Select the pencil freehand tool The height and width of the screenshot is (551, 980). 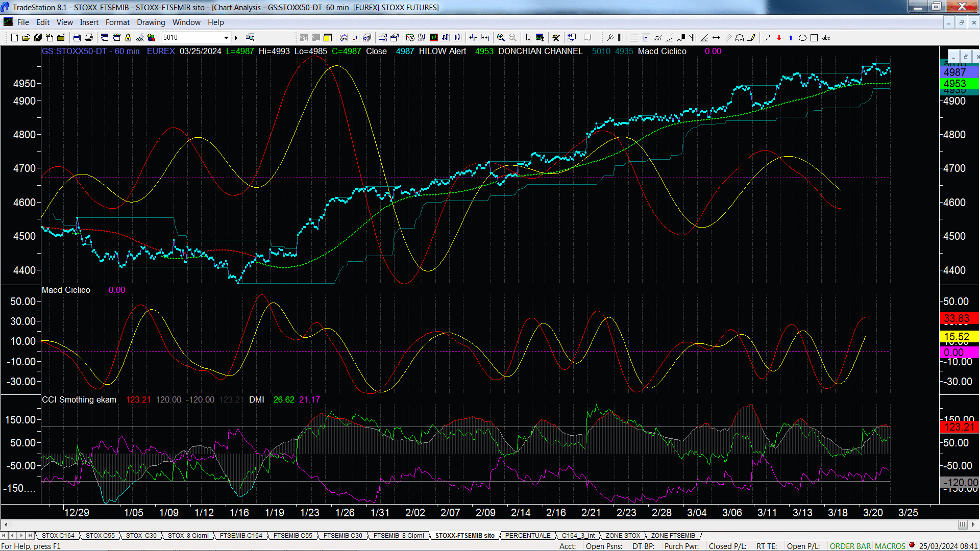click(x=751, y=38)
